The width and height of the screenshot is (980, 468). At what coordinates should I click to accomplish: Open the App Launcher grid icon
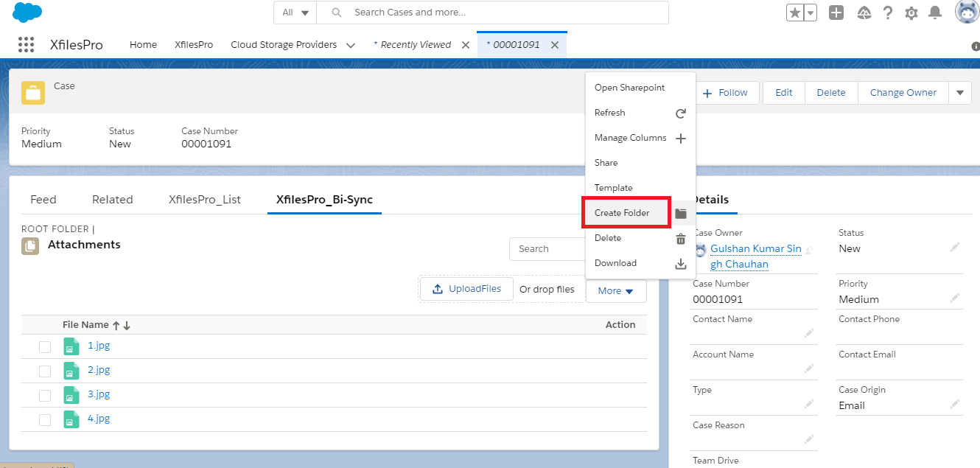(26, 44)
